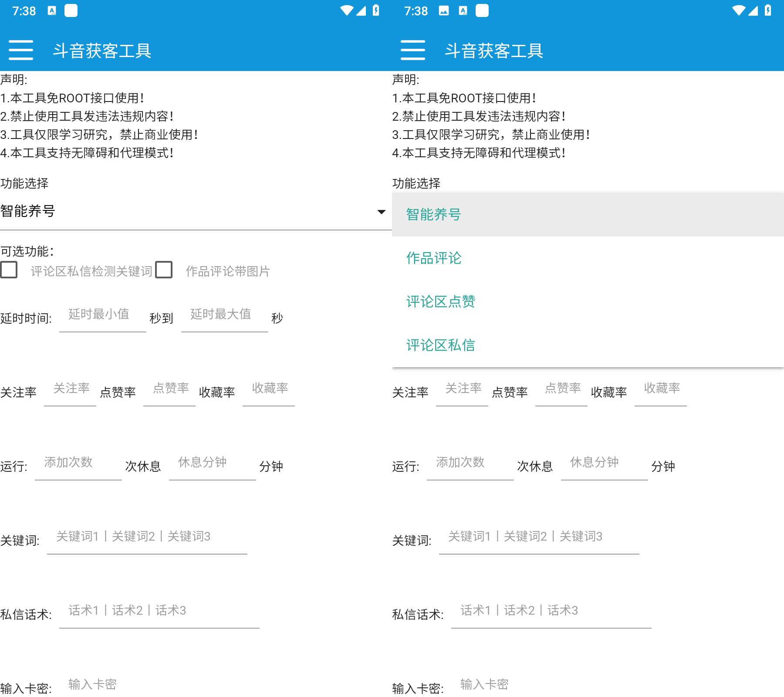784x697 pixels.
Task: Open the hamburger menu on the left screen
Action: point(21,50)
